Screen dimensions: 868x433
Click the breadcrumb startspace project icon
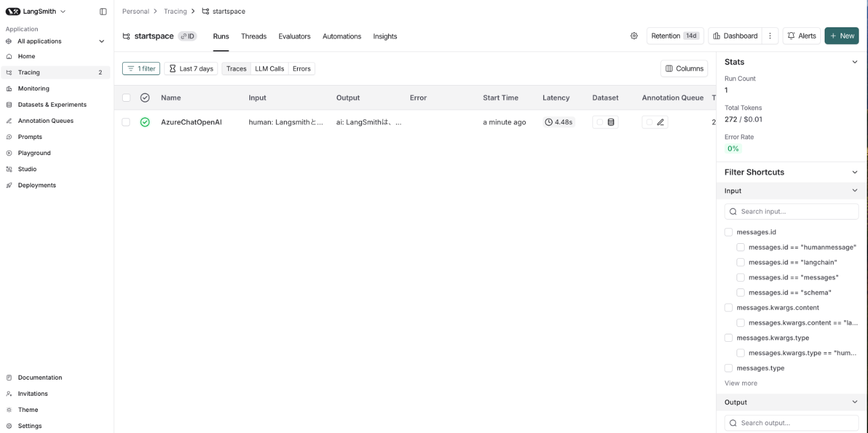click(205, 11)
